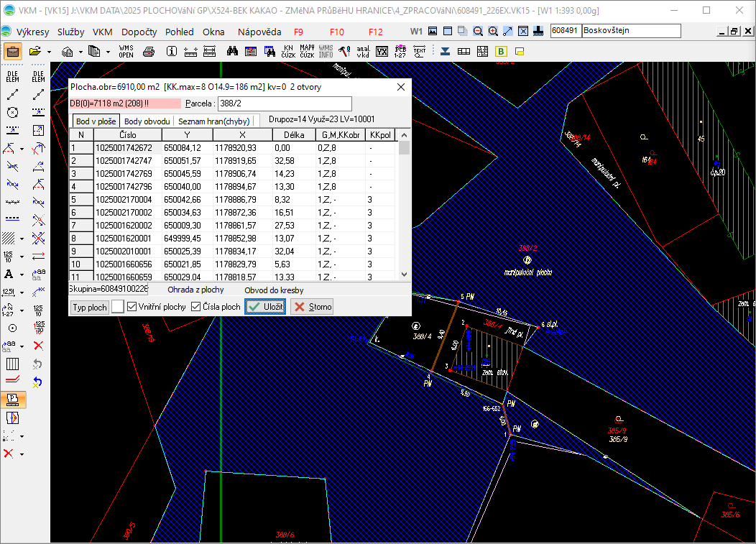756x544 pixels.
Task: Toggle the Vnitřní plochy checkbox
Action: coord(132,307)
